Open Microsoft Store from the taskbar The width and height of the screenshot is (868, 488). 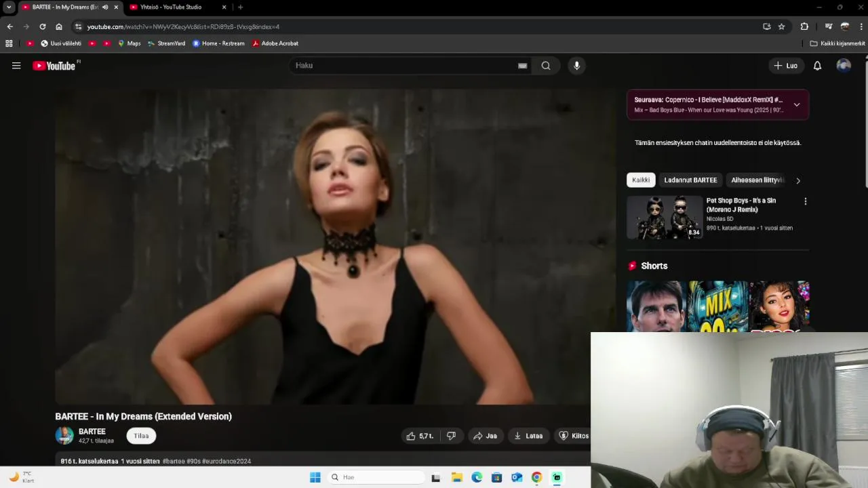pyautogui.click(x=496, y=477)
